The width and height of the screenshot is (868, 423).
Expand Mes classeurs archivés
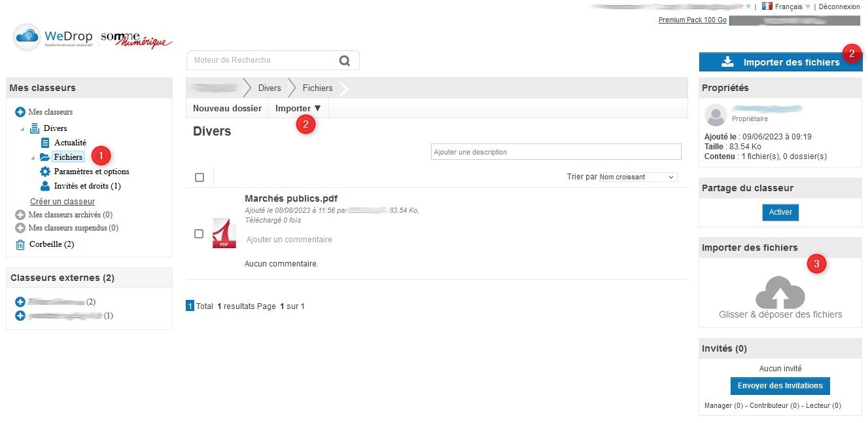(20, 215)
